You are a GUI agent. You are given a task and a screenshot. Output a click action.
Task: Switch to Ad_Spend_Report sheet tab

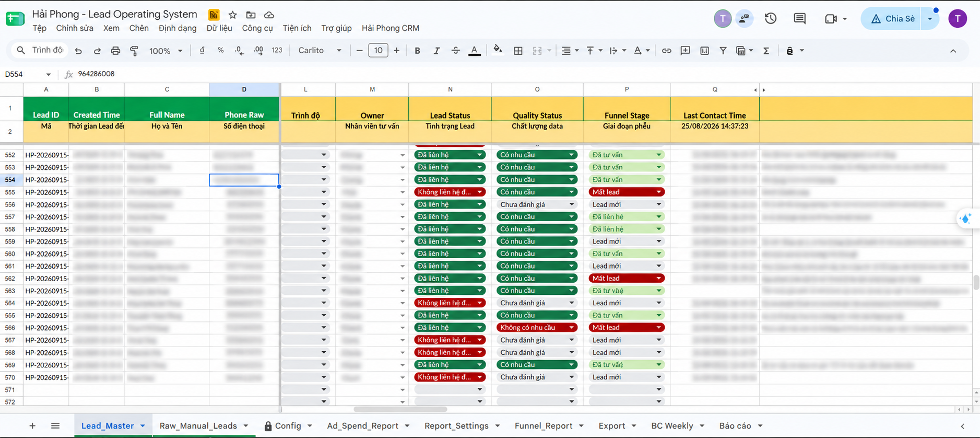pos(362,426)
